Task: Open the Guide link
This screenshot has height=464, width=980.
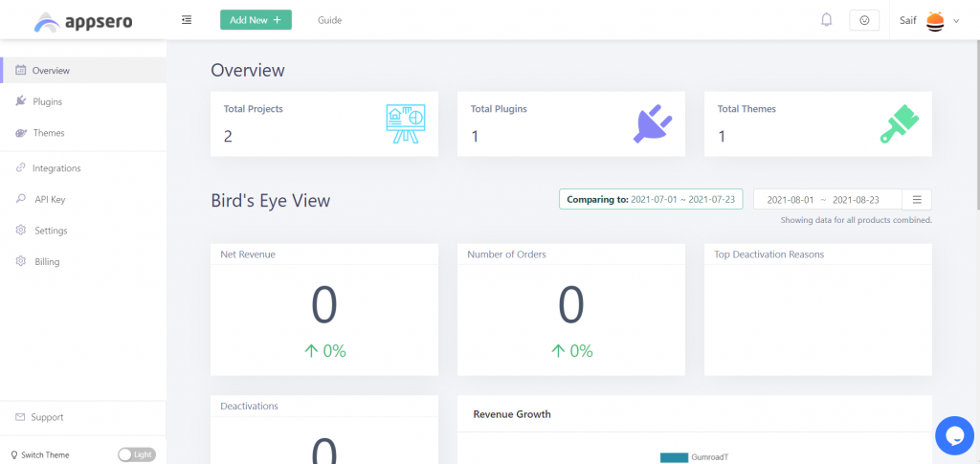Action: click(x=329, y=20)
